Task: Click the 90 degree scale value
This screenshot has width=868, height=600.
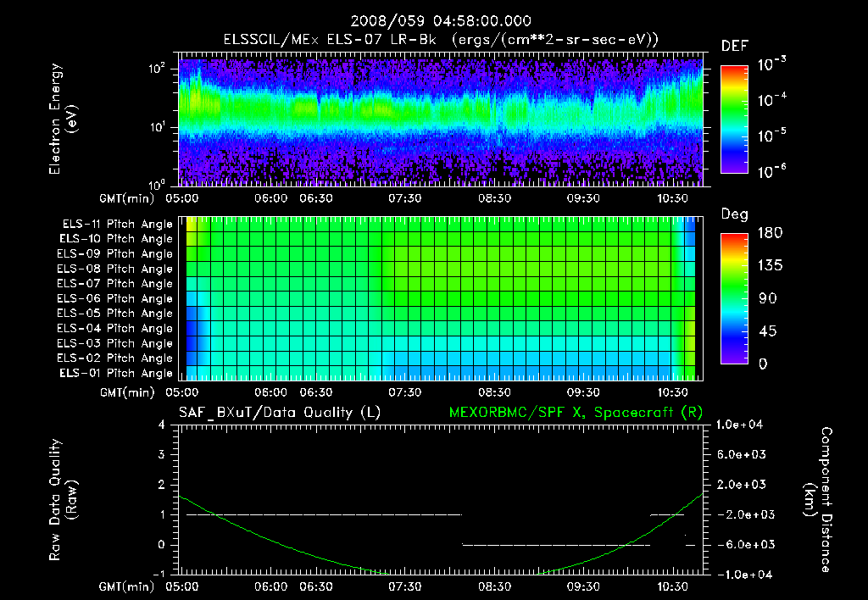Action: click(x=768, y=298)
